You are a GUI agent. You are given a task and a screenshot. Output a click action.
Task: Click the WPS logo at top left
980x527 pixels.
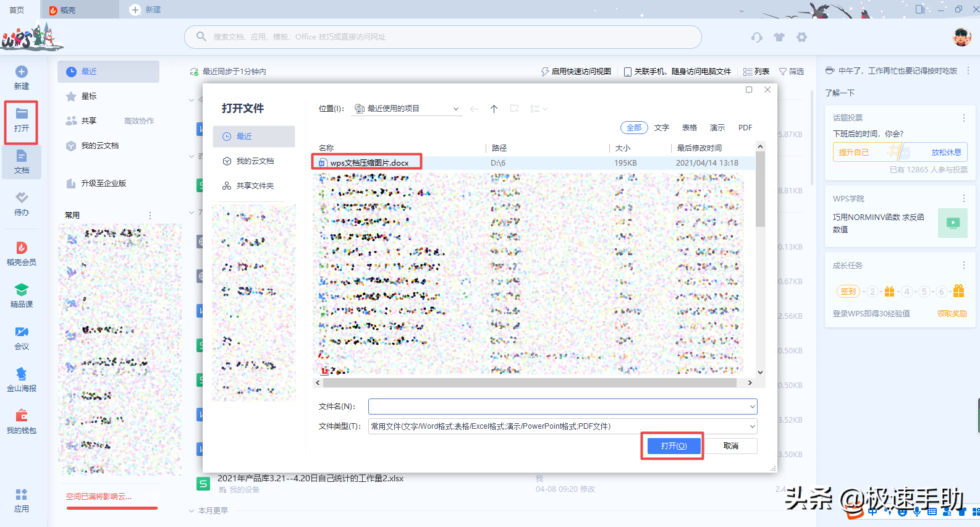coord(32,38)
